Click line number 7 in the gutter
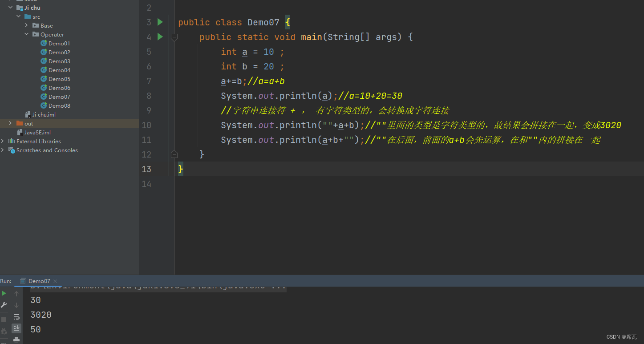The image size is (644, 344). (x=148, y=81)
